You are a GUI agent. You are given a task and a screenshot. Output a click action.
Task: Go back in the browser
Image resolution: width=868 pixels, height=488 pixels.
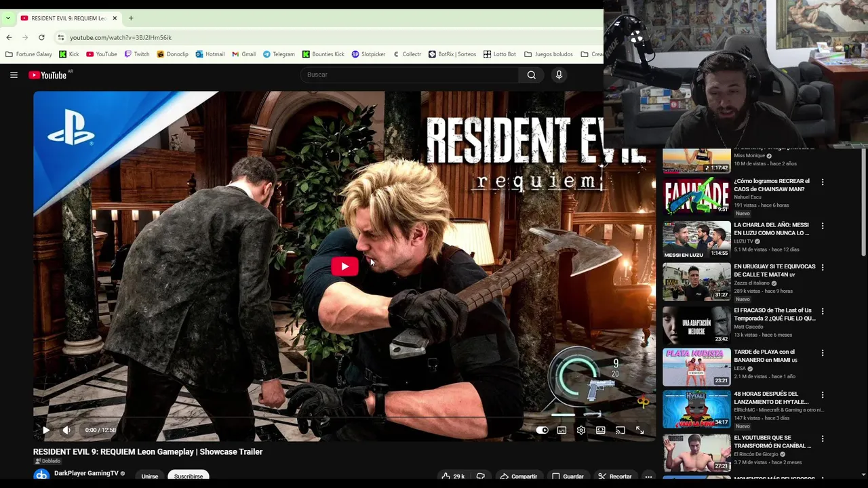[x=9, y=37]
